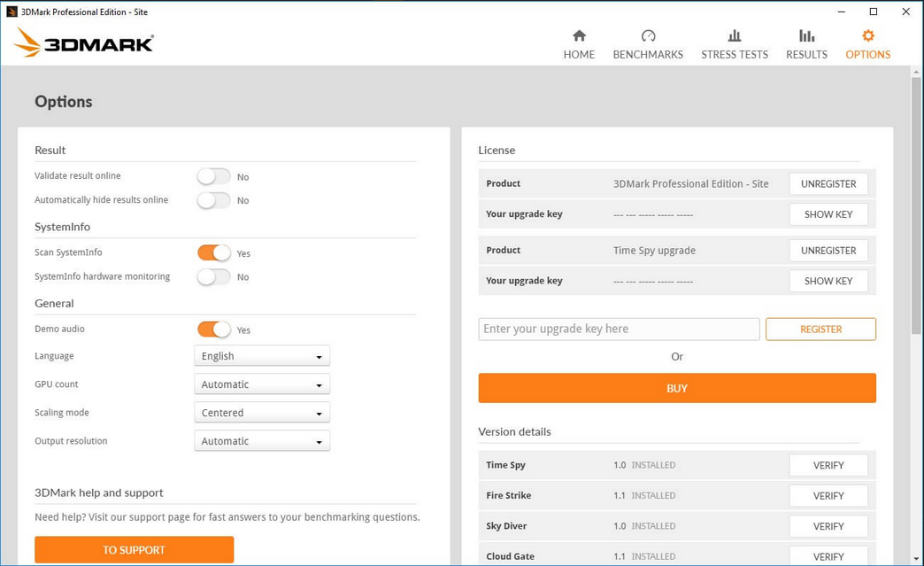Click the 'Sky Diver' version row label

click(x=506, y=526)
